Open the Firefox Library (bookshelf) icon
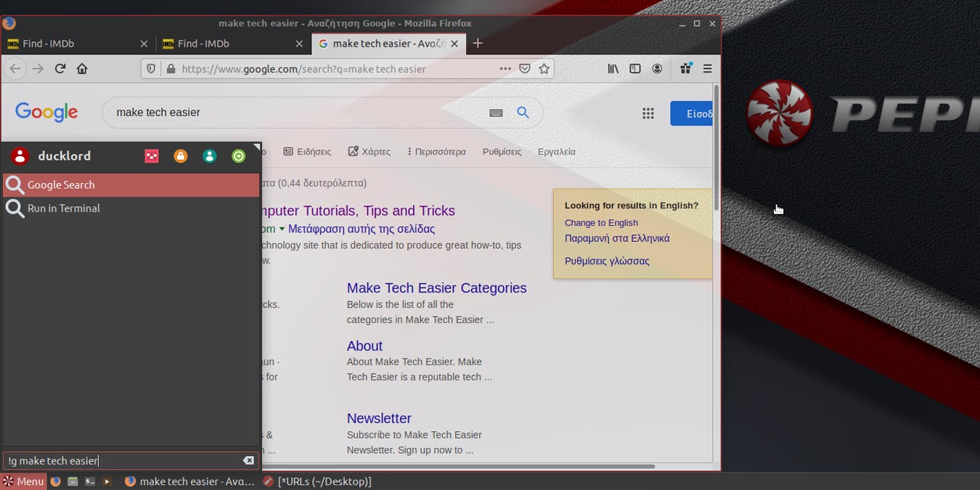This screenshot has height=490, width=980. tap(613, 68)
